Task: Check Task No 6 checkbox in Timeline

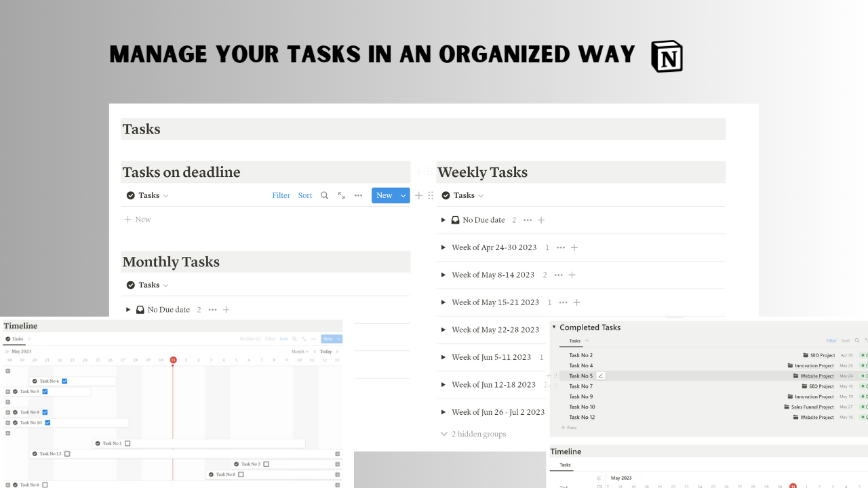Action: coord(45,485)
